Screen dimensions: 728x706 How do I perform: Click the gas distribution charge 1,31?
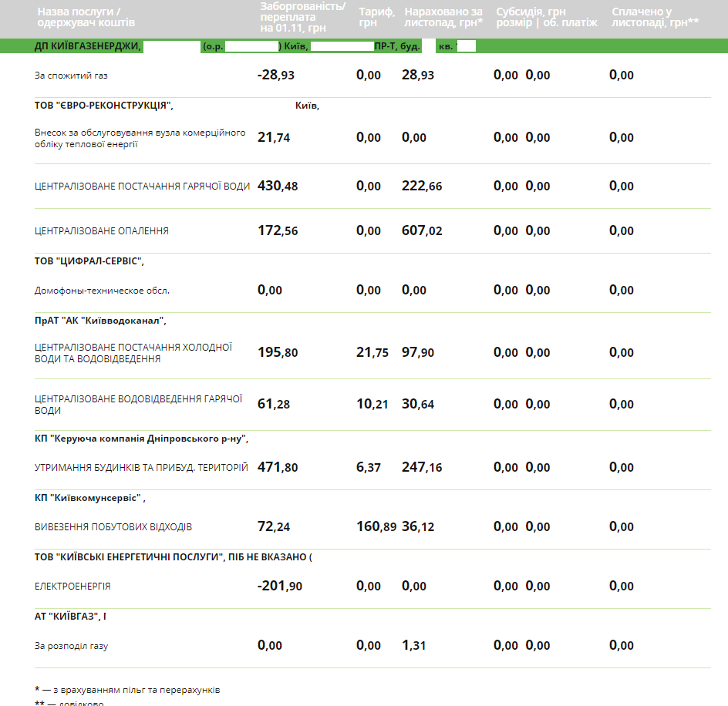pos(413,645)
